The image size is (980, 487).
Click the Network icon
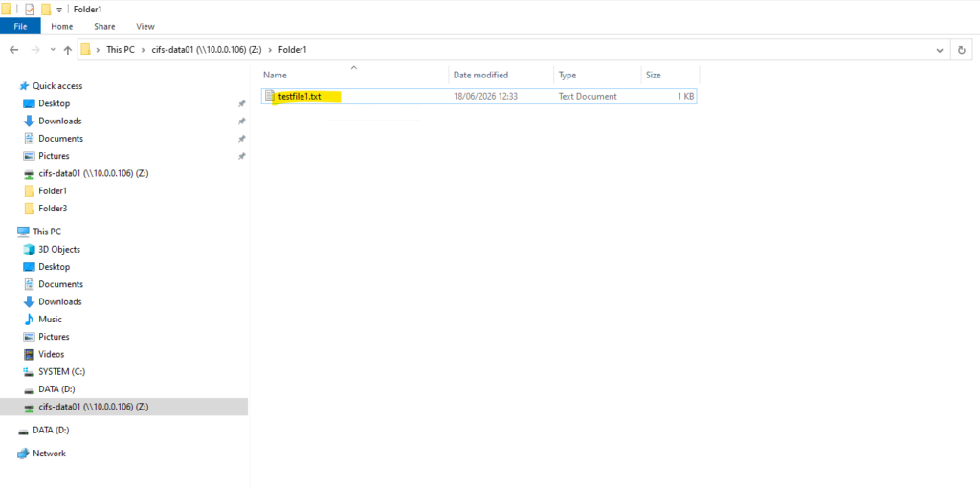[23, 454]
